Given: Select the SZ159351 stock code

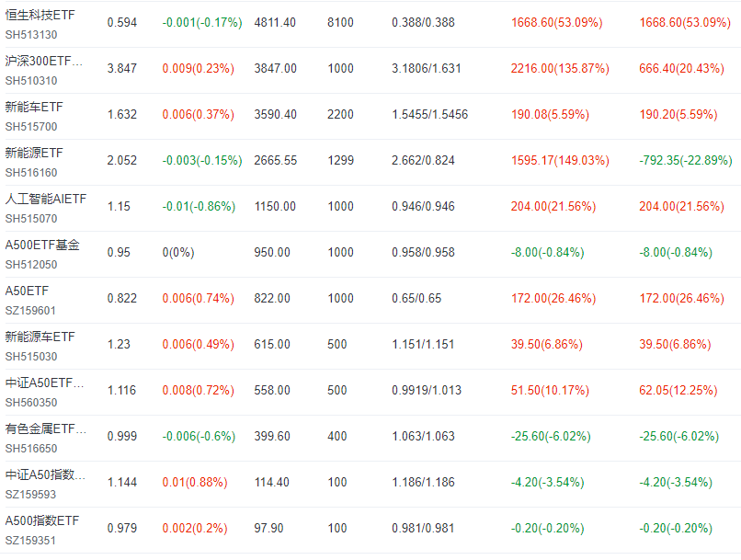Looking at the screenshot, I should click(30, 541).
